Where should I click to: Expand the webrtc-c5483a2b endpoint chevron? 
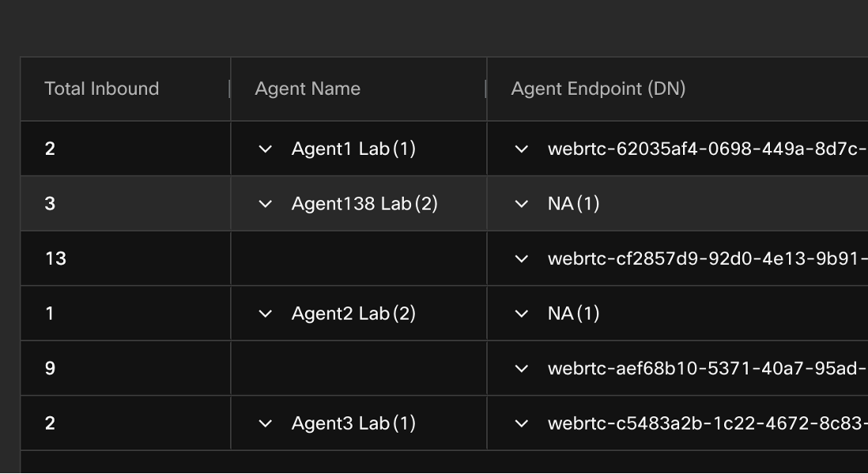521,423
